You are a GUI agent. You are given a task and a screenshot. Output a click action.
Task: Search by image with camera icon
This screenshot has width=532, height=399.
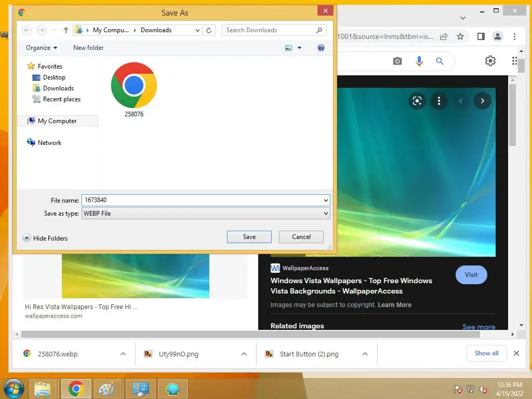[x=397, y=61]
